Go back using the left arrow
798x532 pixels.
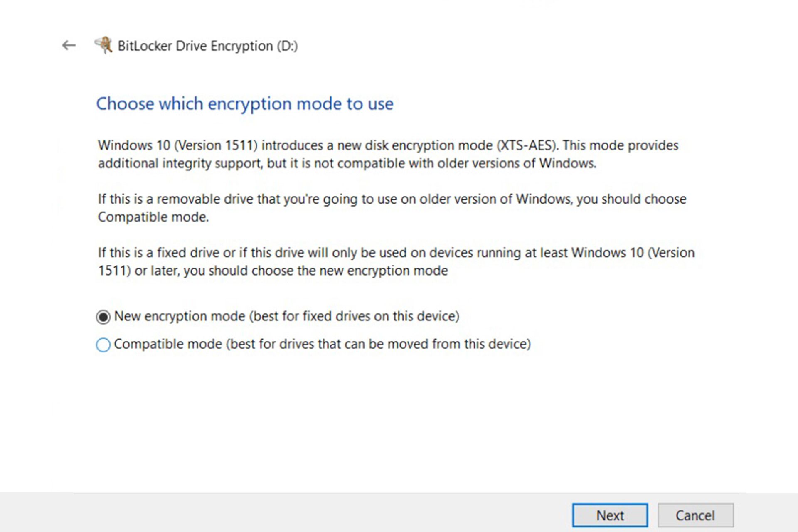click(x=69, y=45)
